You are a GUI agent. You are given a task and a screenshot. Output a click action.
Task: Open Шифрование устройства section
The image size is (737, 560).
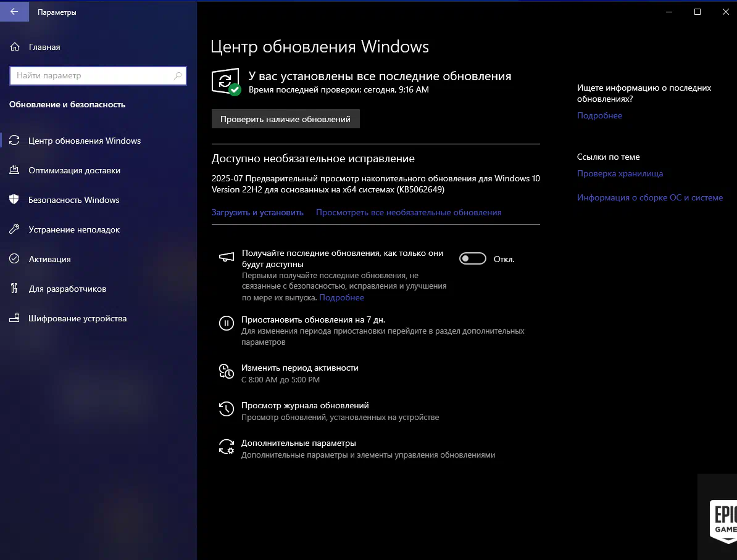point(78,318)
